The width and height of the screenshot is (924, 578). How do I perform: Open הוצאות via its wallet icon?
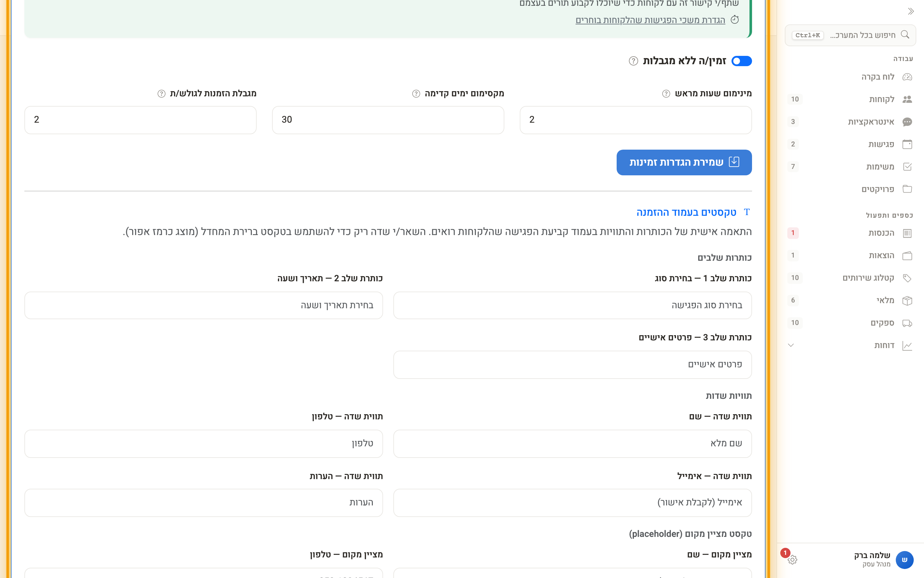[x=907, y=255]
